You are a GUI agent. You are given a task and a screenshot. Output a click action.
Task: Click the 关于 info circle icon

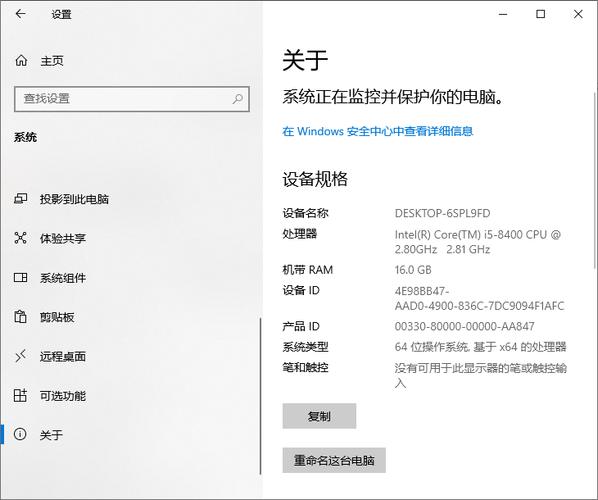coord(20,434)
